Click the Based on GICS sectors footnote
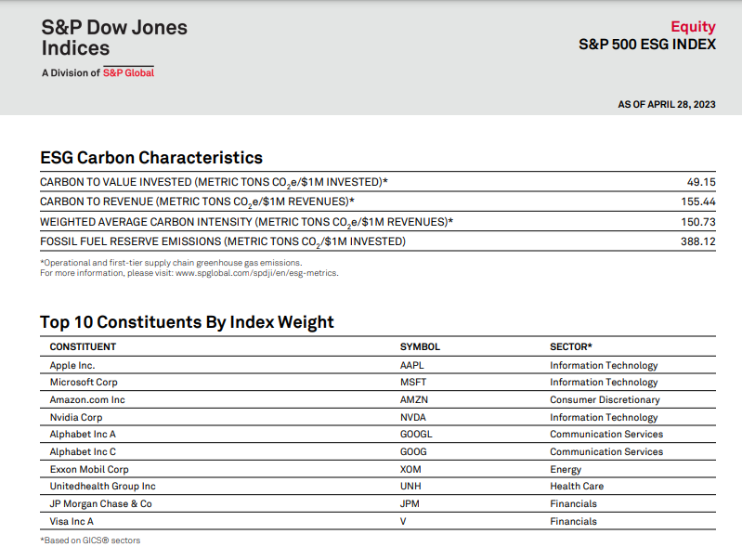Screen dimensions: 742x560 90,540
